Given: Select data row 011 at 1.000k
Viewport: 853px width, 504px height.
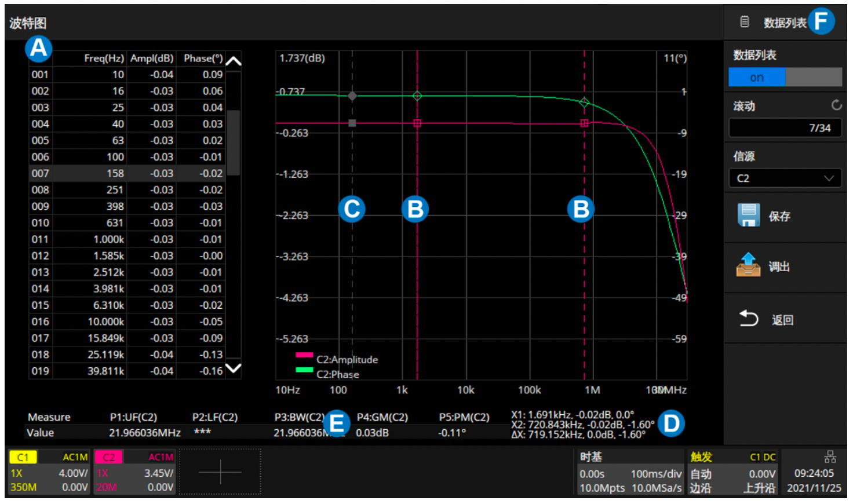Looking at the screenshot, I should coord(127,239).
